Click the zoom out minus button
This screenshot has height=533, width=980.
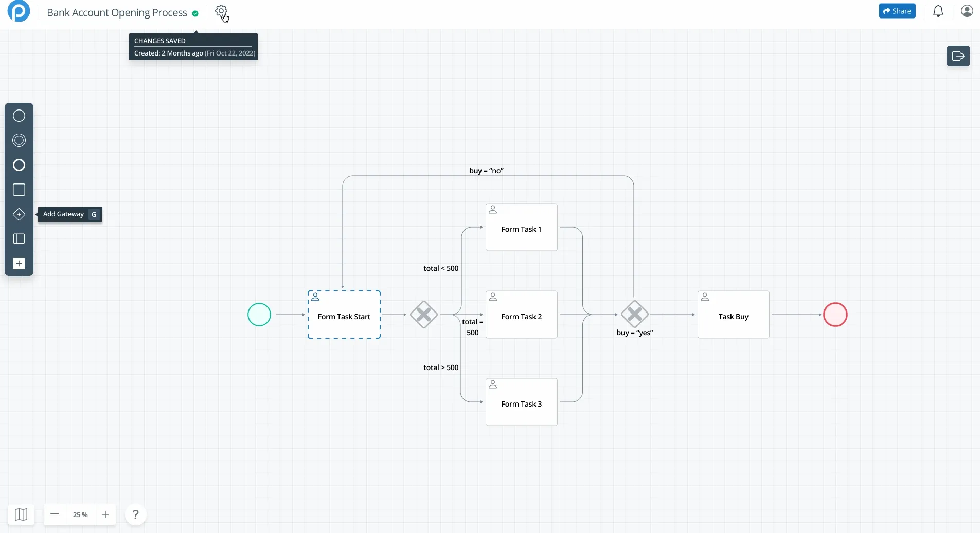[55, 514]
